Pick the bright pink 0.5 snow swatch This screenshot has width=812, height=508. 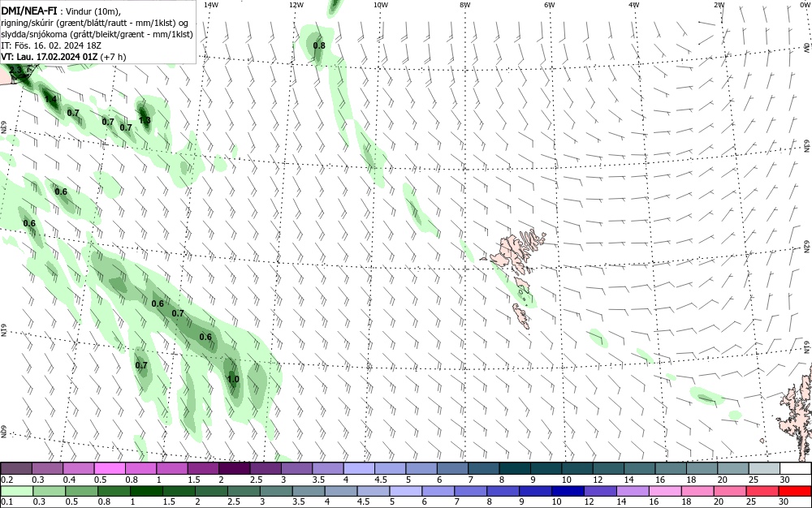point(110,468)
